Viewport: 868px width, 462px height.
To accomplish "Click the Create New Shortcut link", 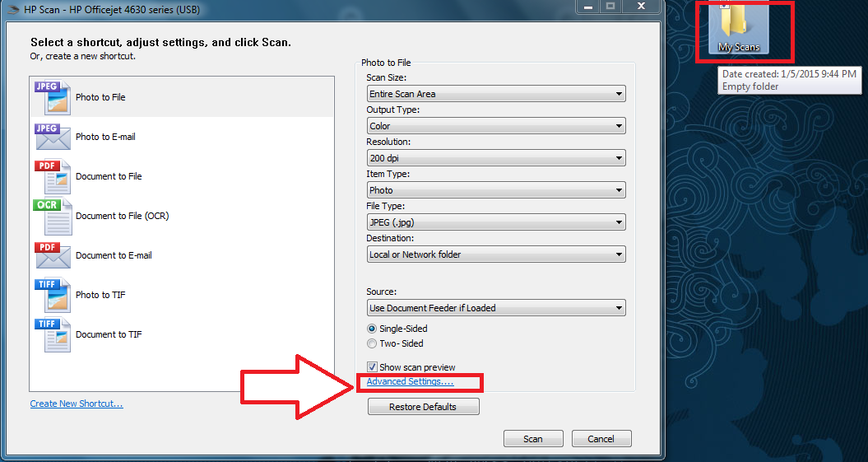I will pos(77,404).
